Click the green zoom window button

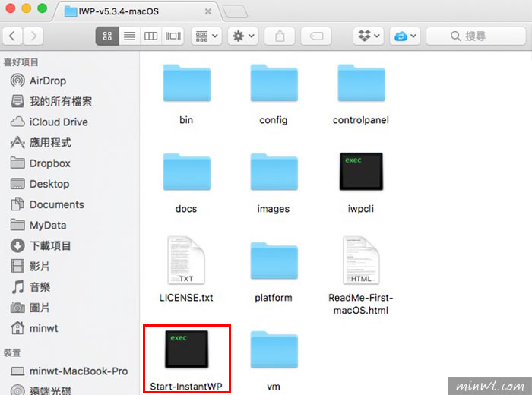pyautogui.click(x=43, y=8)
